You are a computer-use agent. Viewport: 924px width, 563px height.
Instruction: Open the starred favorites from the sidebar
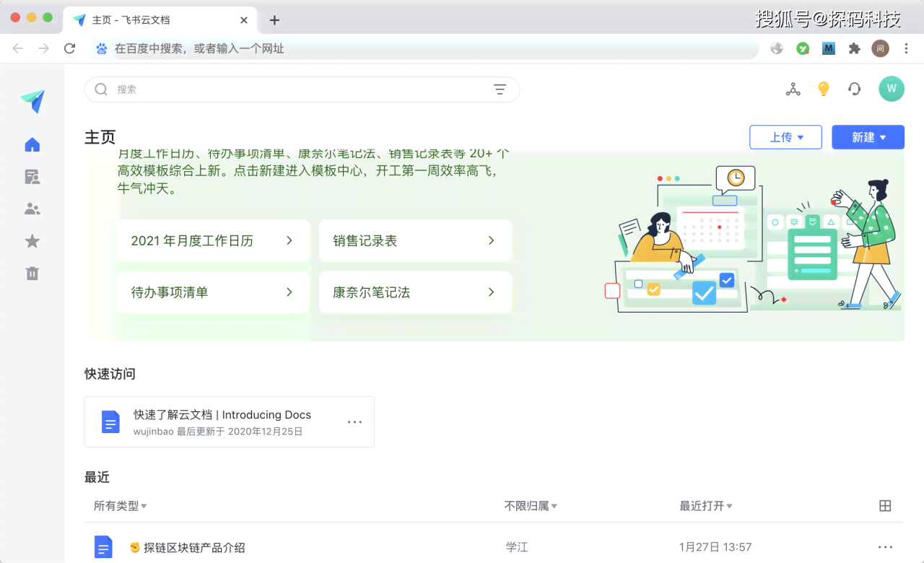coord(32,241)
